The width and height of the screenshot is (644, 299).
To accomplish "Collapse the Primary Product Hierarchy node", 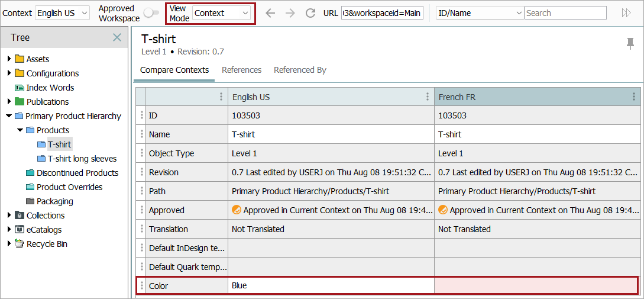I will (x=9, y=116).
